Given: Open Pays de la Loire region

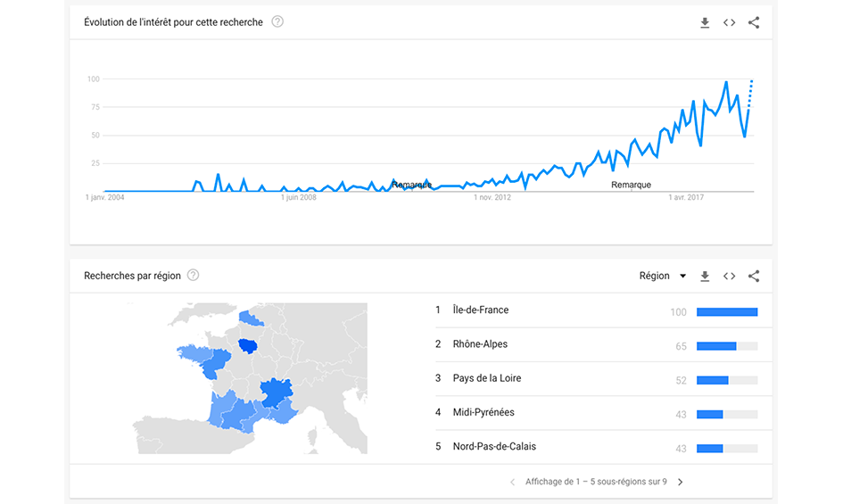Looking at the screenshot, I should tap(487, 378).
